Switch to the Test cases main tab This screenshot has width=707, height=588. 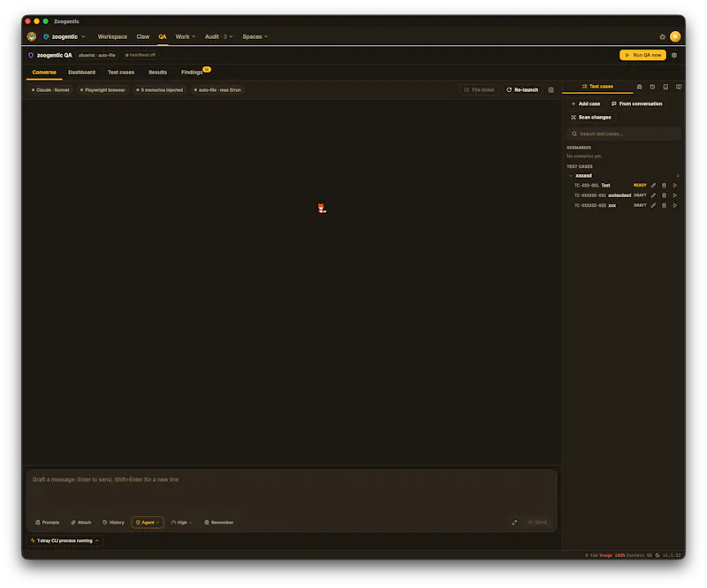(121, 73)
